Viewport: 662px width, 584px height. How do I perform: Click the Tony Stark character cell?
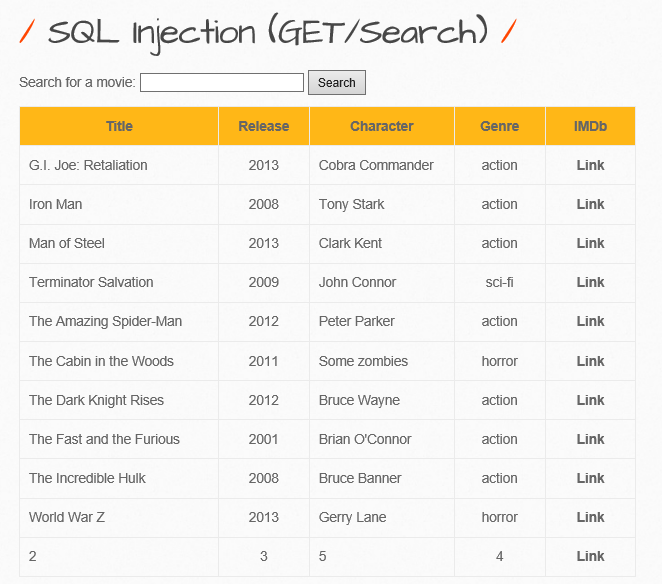coord(352,204)
